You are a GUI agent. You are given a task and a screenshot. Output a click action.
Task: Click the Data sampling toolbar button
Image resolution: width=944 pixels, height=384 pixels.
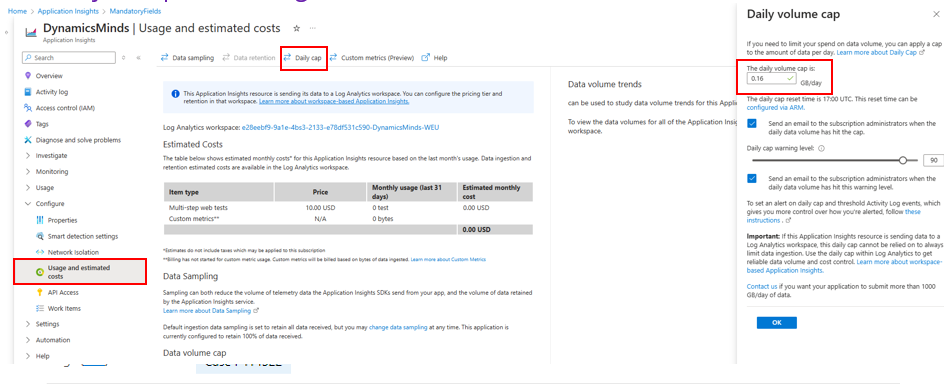187,58
